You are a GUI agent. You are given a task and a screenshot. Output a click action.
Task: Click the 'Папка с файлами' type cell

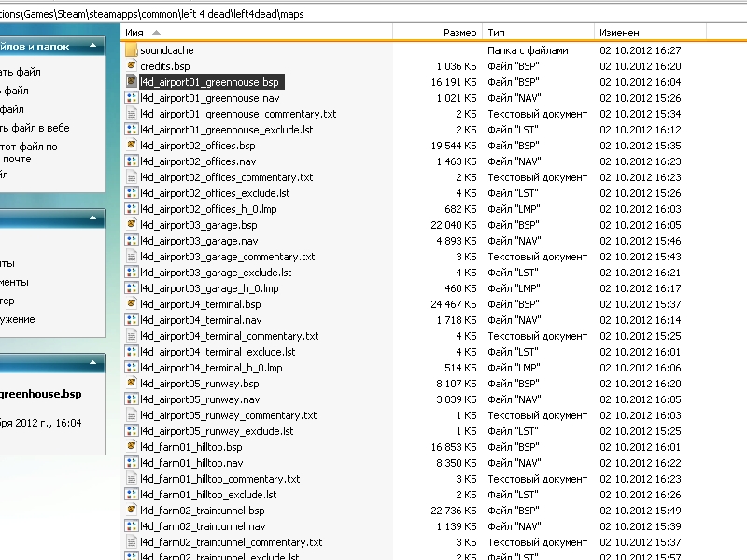pyautogui.click(x=528, y=50)
